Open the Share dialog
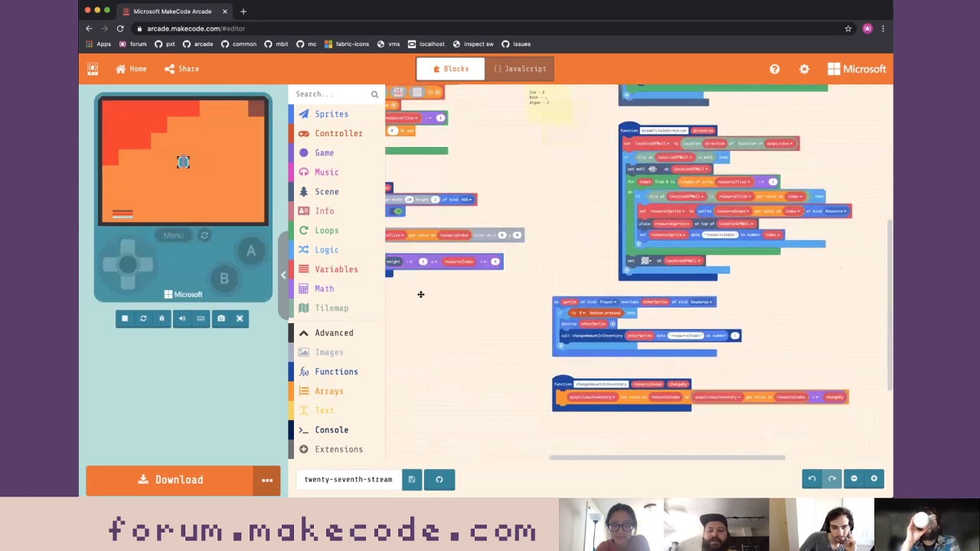The image size is (980, 551). [181, 69]
